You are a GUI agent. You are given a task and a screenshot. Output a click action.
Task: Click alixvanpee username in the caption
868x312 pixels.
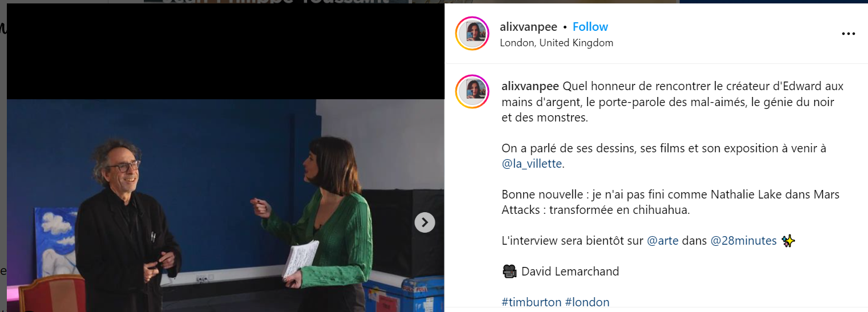531,87
